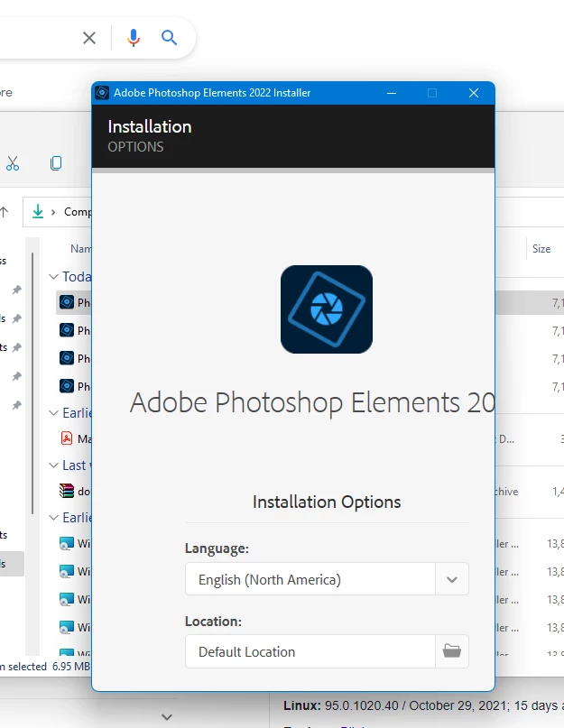The image size is (564, 728).
Task: Click the English (North America) language box
Action: (310, 579)
